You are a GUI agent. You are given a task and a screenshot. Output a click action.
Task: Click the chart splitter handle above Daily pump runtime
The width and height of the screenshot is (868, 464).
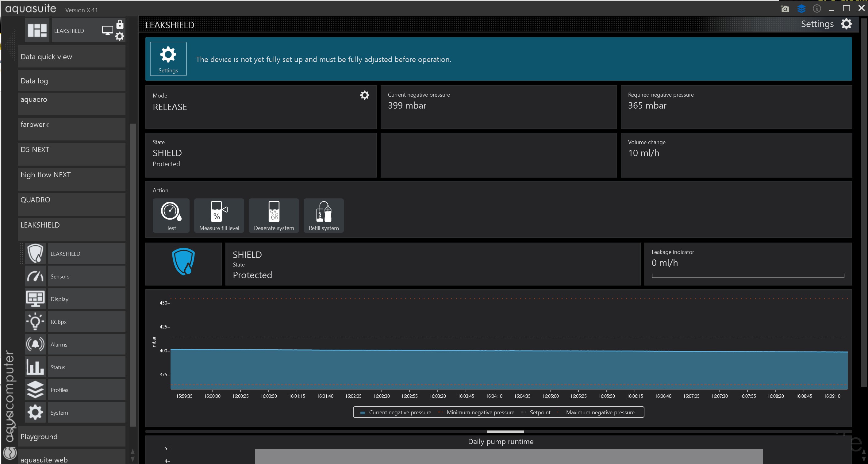tap(505, 431)
